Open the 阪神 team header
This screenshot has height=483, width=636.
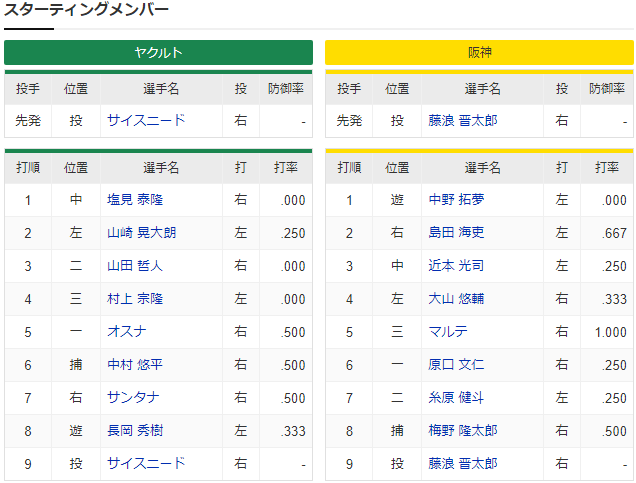coord(479,52)
